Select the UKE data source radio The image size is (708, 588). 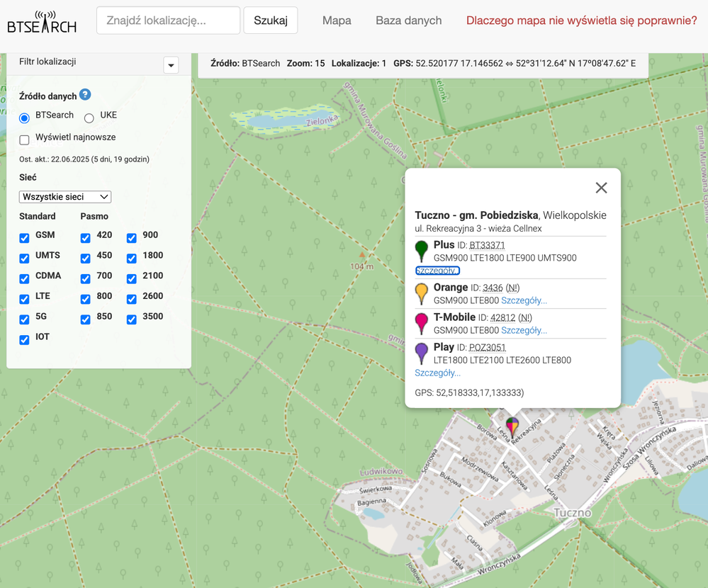coord(89,118)
